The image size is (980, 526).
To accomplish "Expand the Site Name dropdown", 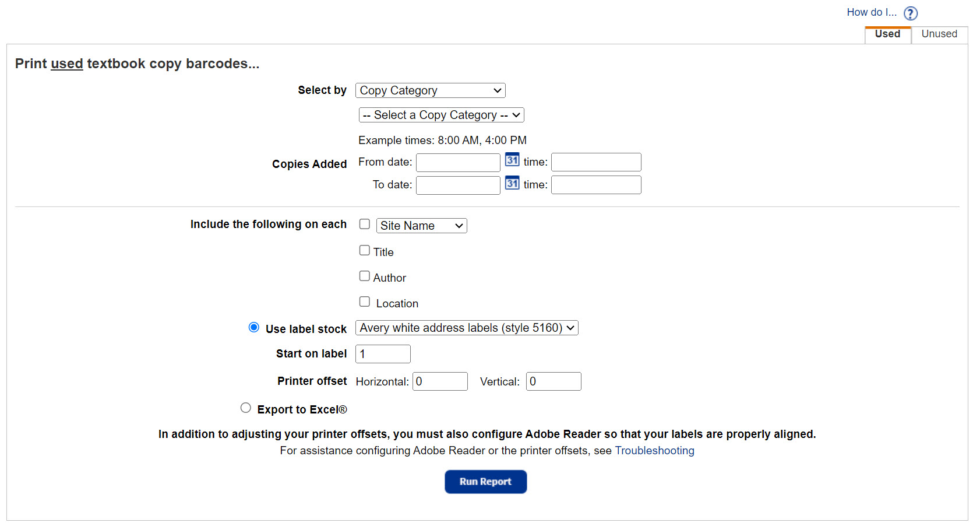I will [421, 226].
